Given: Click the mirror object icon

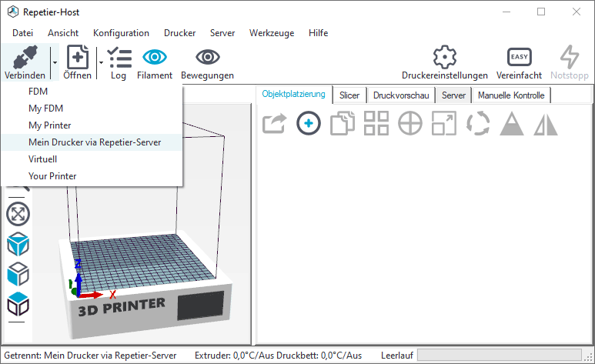Looking at the screenshot, I should point(546,124).
